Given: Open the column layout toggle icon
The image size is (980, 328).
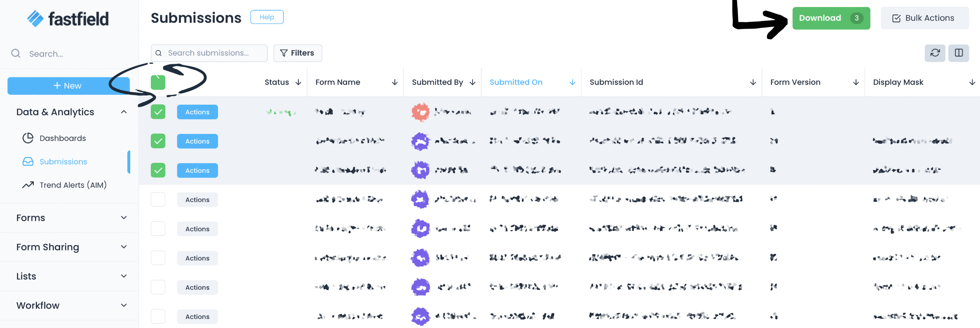Looking at the screenshot, I should click(959, 53).
